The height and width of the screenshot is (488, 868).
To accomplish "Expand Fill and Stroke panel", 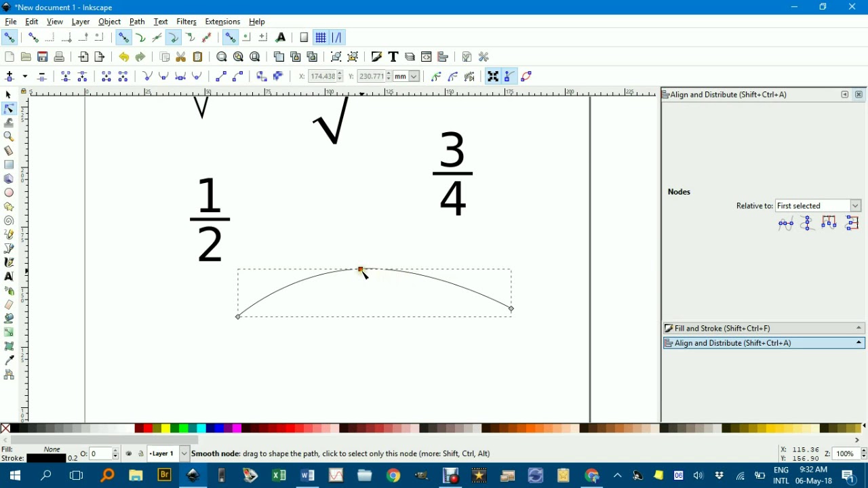I will click(x=764, y=329).
